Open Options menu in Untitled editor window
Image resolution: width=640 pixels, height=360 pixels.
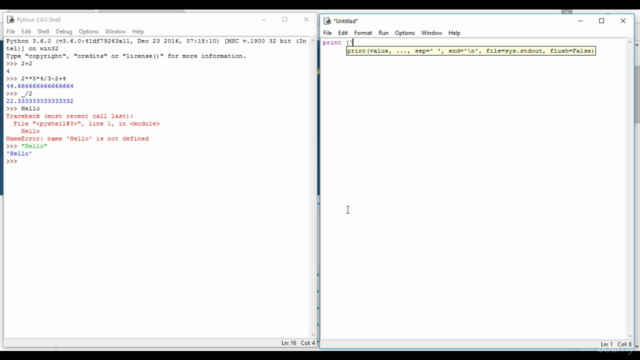(404, 33)
